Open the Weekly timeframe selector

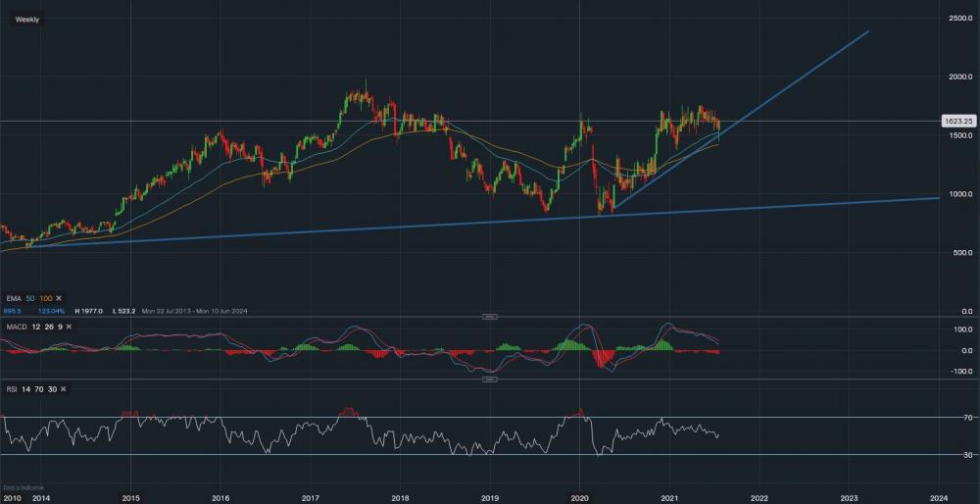(x=27, y=19)
